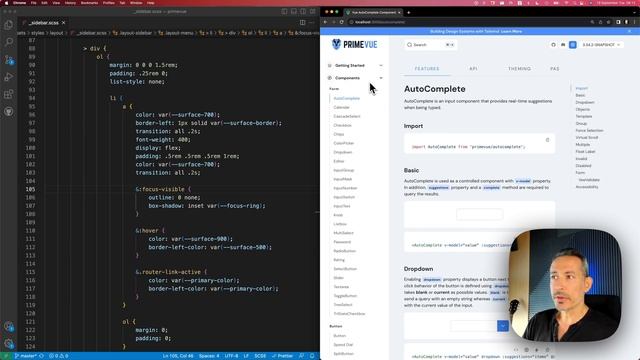Jump to Force Selection in page outline
The height and width of the screenshot is (360, 640).
point(589,131)
